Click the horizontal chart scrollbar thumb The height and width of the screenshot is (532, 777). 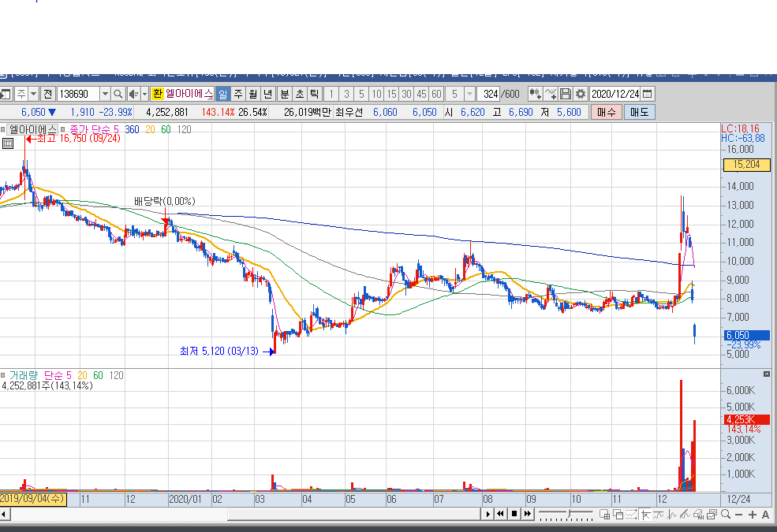pos(354,515)
